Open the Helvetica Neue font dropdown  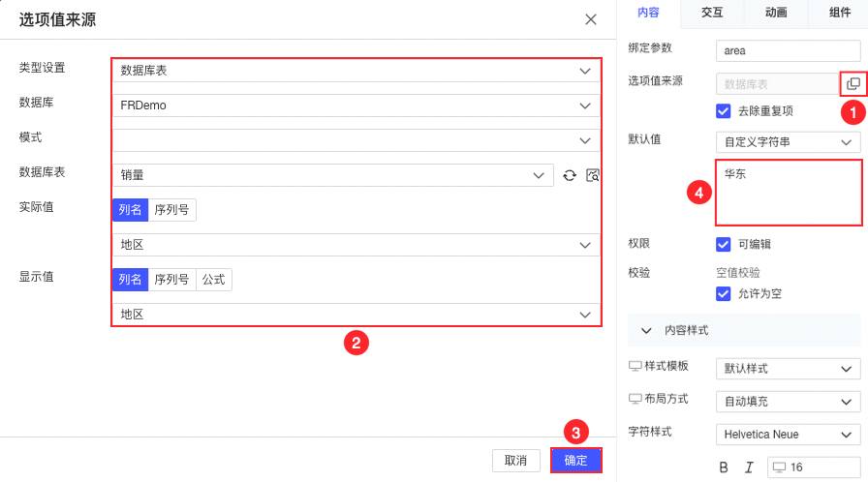(789, 435)
